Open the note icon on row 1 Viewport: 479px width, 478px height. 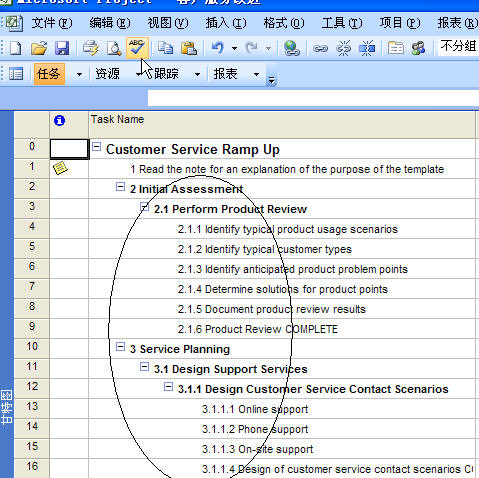[60, 168]
